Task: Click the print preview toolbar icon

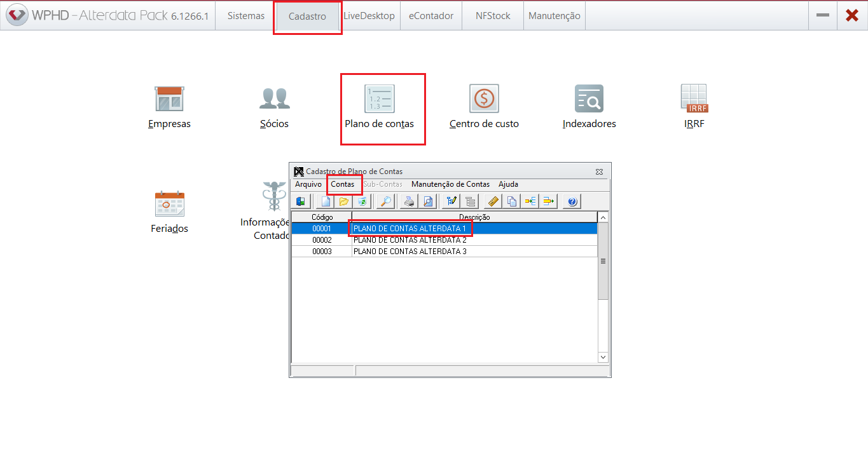Action: tap(427, 201)
